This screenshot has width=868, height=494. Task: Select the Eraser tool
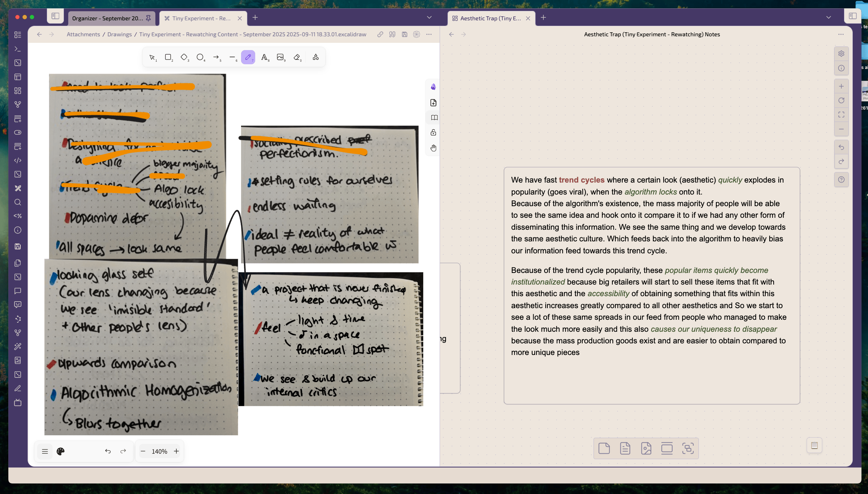click(x=297, y=57)
